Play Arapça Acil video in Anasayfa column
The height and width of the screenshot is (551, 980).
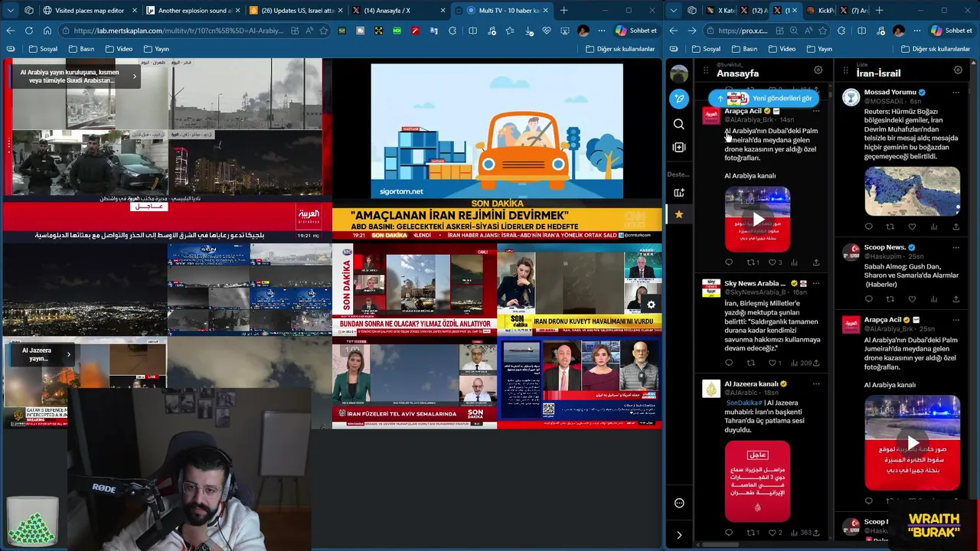tap(757, 219)
